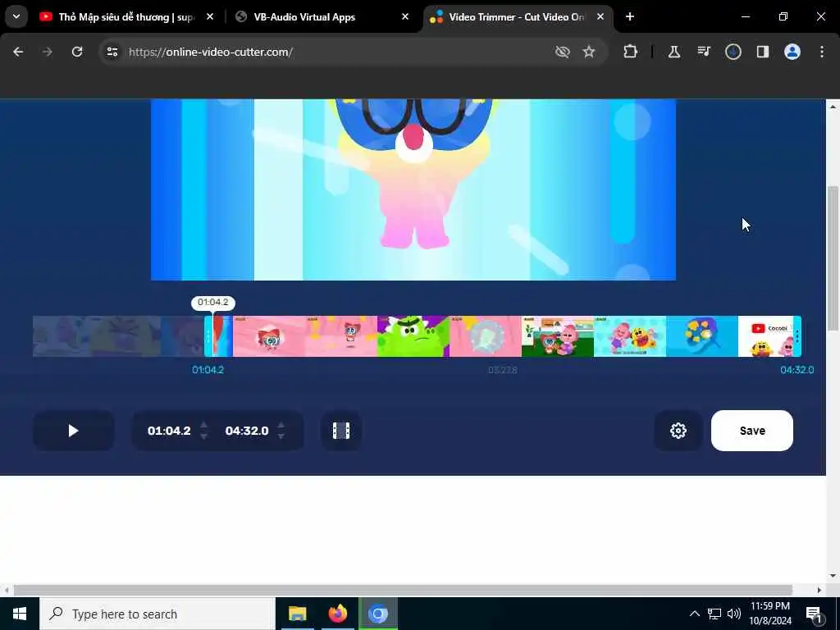
Task: Close the Video Trimmer tab
Action: [600, 17]
